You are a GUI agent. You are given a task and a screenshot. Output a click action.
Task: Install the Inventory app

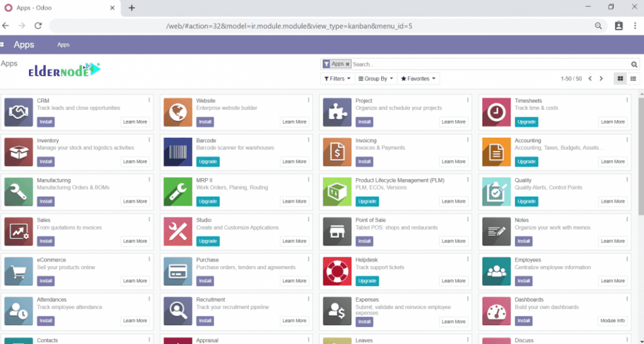46,162
